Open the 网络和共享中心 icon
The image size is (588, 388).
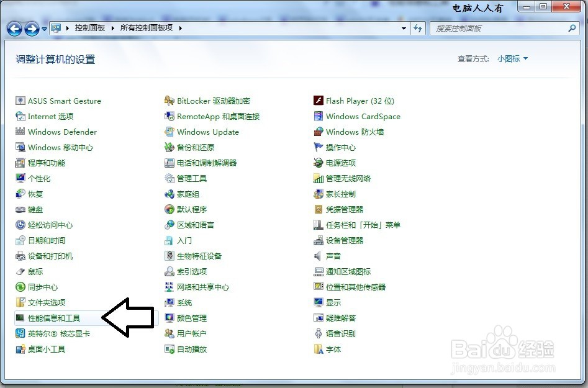[170, 287]
